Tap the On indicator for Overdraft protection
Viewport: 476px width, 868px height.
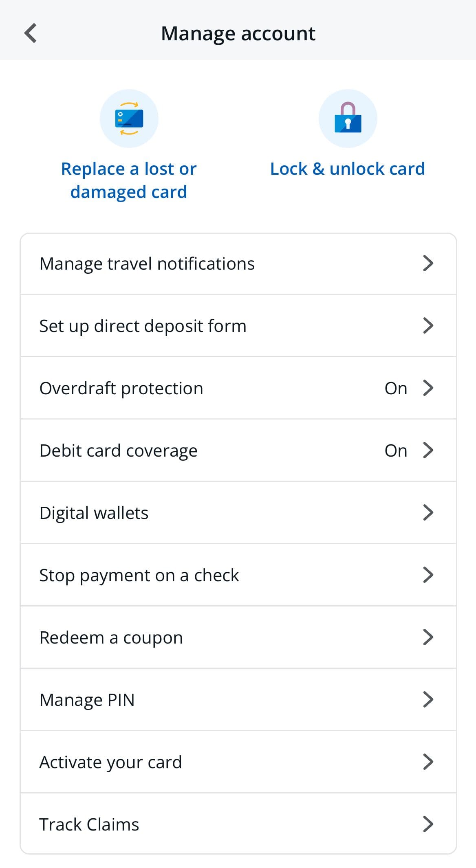(396, 388)
